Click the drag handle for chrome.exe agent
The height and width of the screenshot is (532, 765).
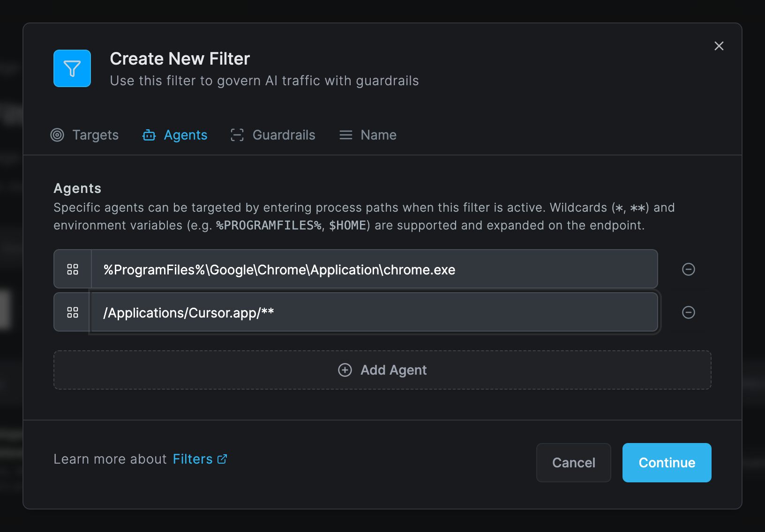coord(73,269)
